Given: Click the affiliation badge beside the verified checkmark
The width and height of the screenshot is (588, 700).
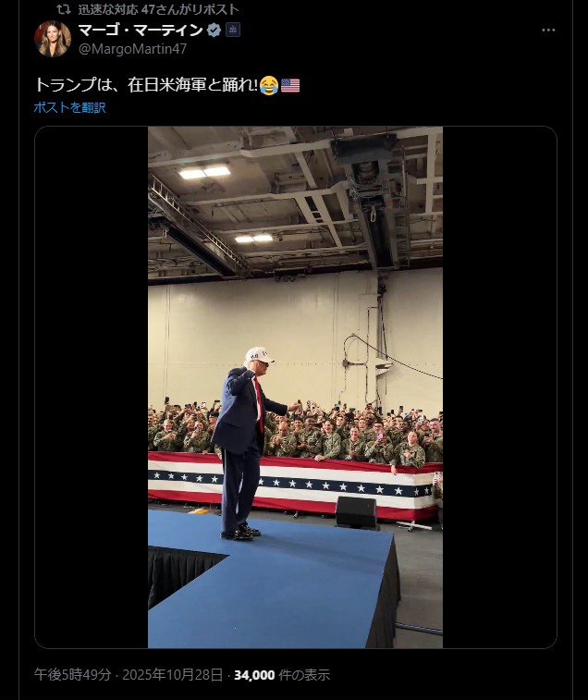Looking at the screenshot, I should pos(233,30).
